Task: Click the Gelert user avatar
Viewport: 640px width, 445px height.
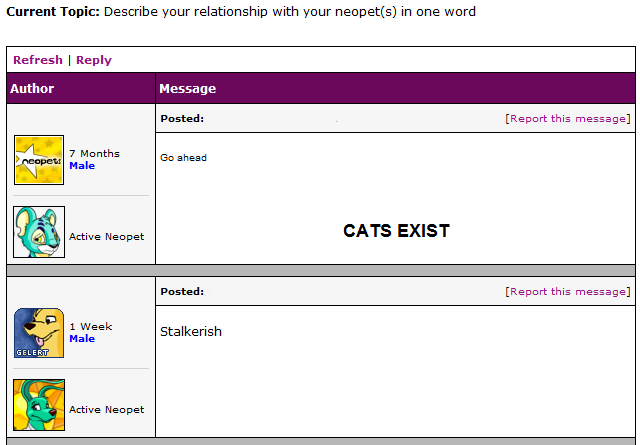Action: (x=39, y=332)
